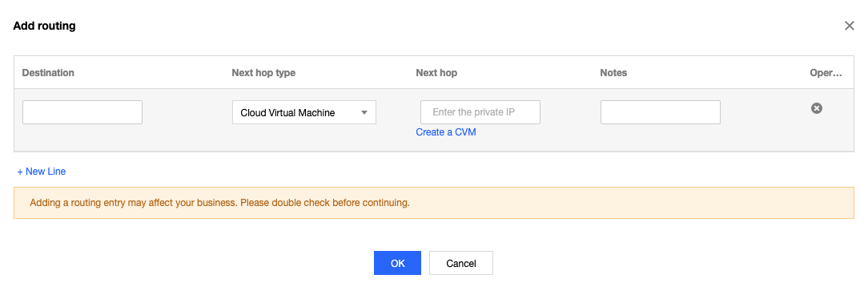The image size is (868, 291).
Task: Add a row with + New Line
Action: [42, 172]
